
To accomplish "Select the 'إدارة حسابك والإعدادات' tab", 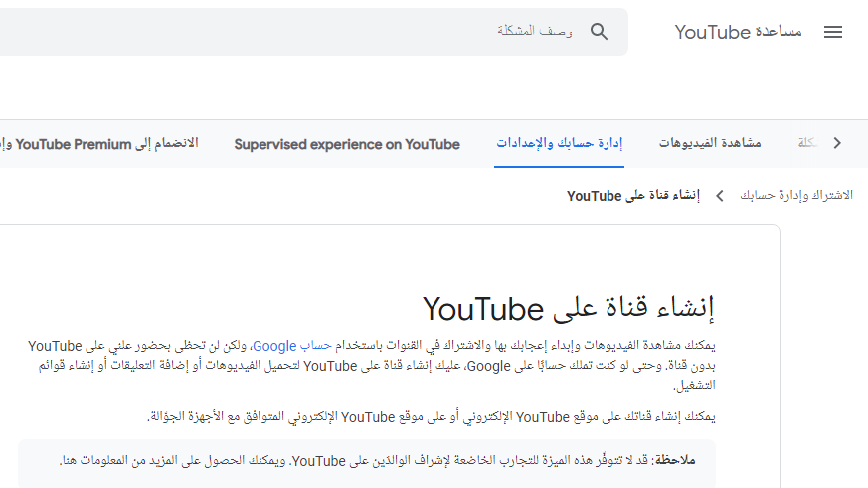I will pyautogui.click(x=559, y=143).
